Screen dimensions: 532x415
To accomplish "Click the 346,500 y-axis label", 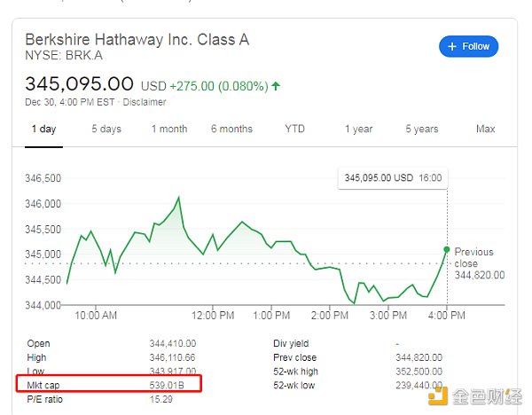I will [x=43, y=178].
